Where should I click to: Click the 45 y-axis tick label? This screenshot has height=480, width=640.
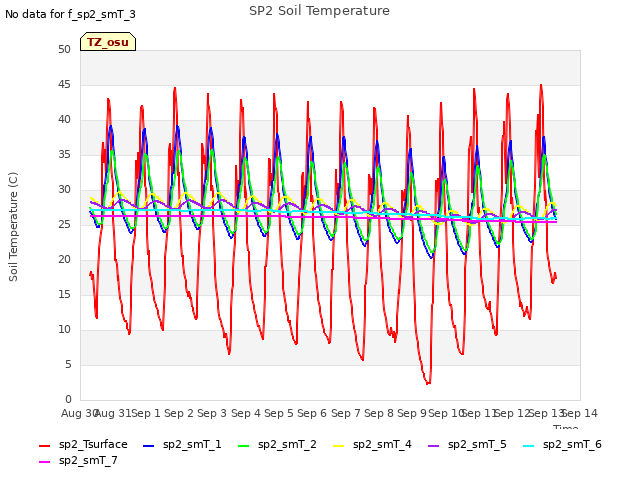coord(64,84)
